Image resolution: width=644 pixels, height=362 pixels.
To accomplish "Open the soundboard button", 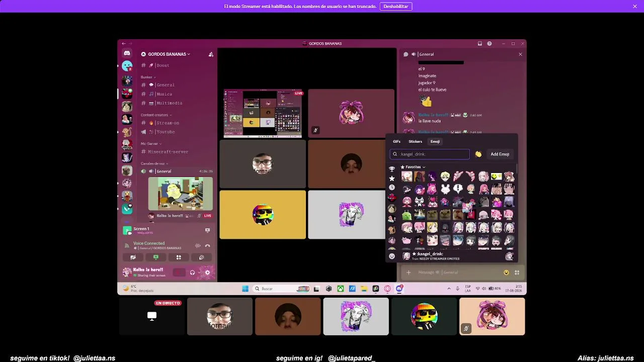I will pyautogui.click(x=201, y=257).
